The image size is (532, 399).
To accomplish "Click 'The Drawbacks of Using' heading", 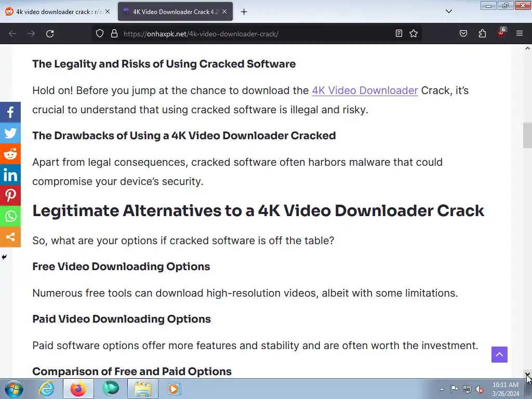I will pyautogui.click(x=184, y=136).
